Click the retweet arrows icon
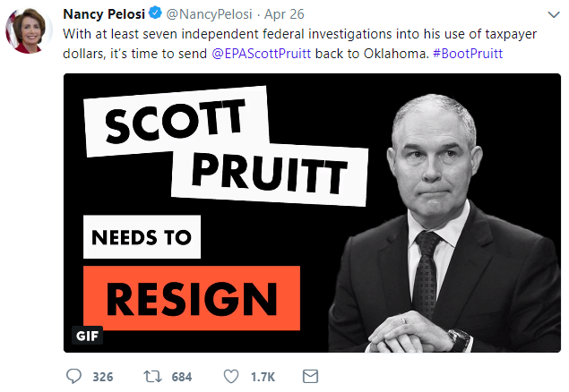Image resolution: width=569 pixels, height=392 pixels. click(152, 376)
